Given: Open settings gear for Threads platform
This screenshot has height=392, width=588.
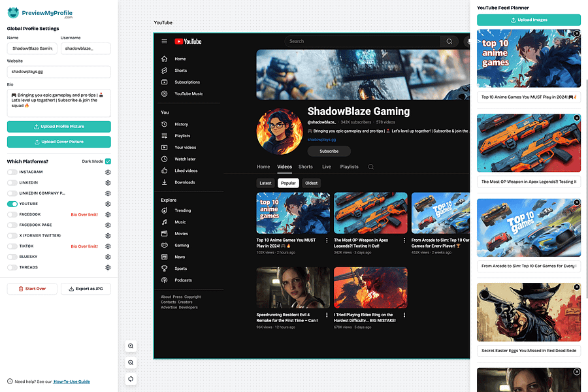Looking at the screenshot, I should [108, 267].
